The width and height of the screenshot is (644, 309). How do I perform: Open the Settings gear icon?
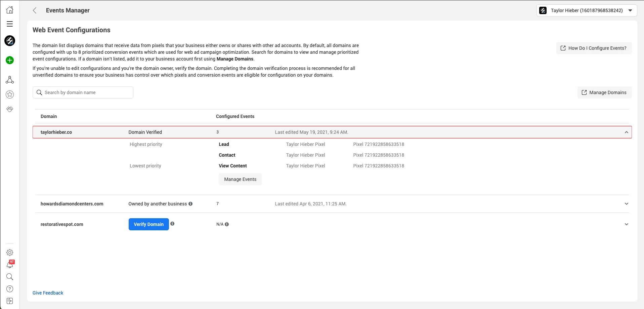pos(10,253)
